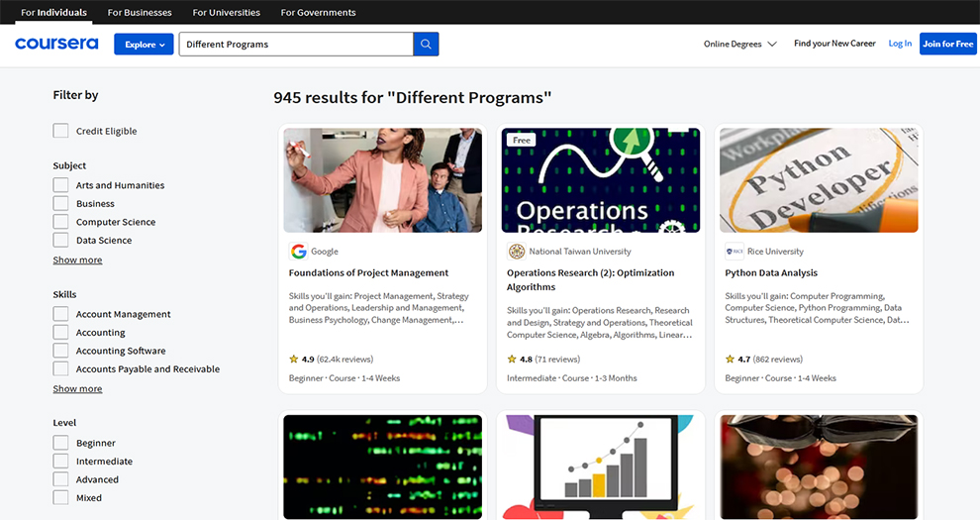Click the magnifier search button

tap(426, 45)
